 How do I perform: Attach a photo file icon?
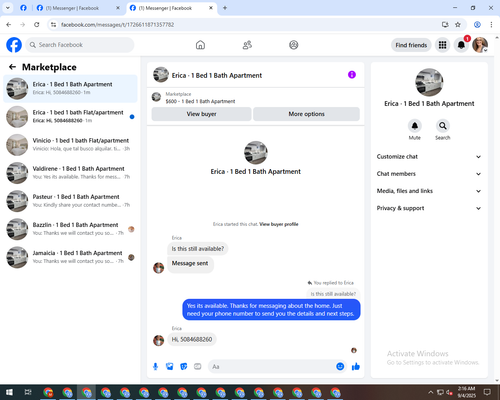point(170,367)
